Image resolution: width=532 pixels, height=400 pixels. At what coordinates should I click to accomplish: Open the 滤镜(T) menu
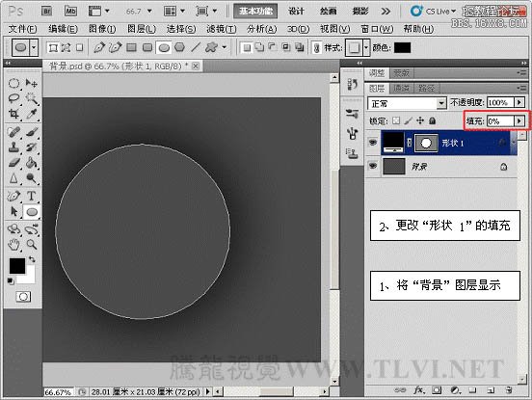pos(222,29)
